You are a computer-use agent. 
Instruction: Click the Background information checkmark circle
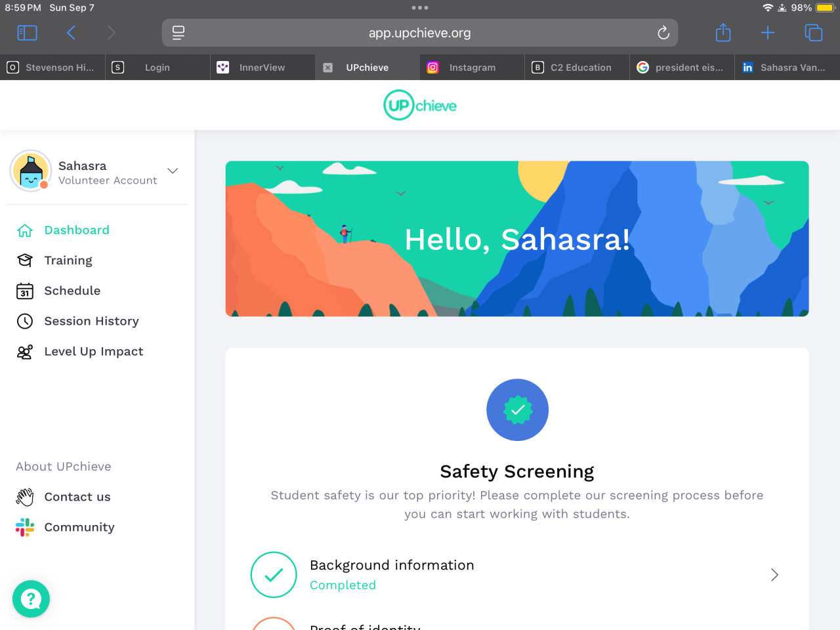pos(274,575)
